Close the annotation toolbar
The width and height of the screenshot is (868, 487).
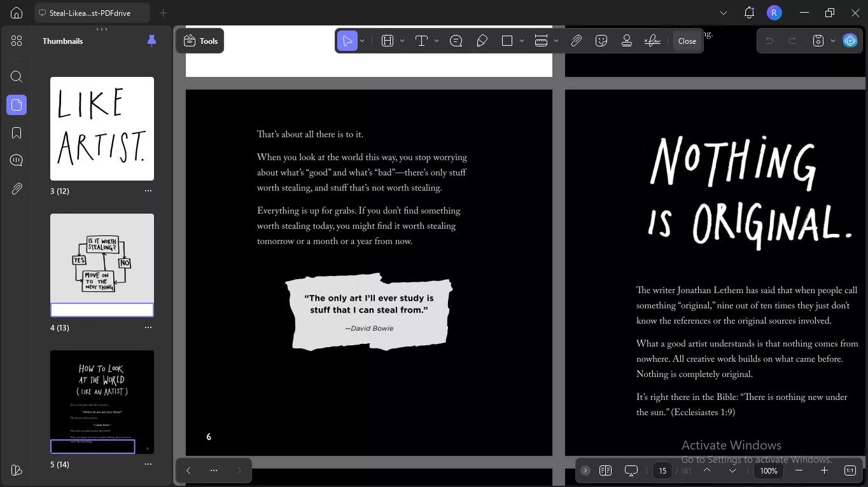pyautogui.click(x=687, y=41)
